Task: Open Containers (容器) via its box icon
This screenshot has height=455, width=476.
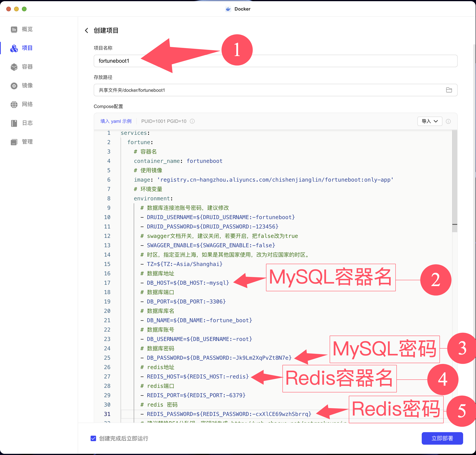Action: [14, 67]
